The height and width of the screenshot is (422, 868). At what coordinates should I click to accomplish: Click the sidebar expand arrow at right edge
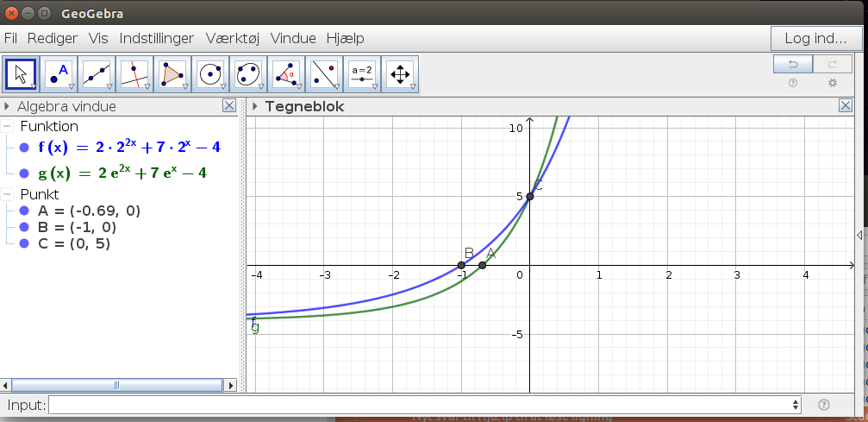click(x=859, y=235)
